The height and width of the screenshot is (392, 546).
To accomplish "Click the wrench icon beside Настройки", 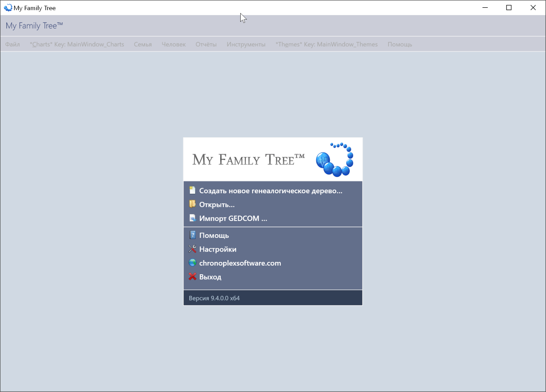I will [x=192, y=249].
